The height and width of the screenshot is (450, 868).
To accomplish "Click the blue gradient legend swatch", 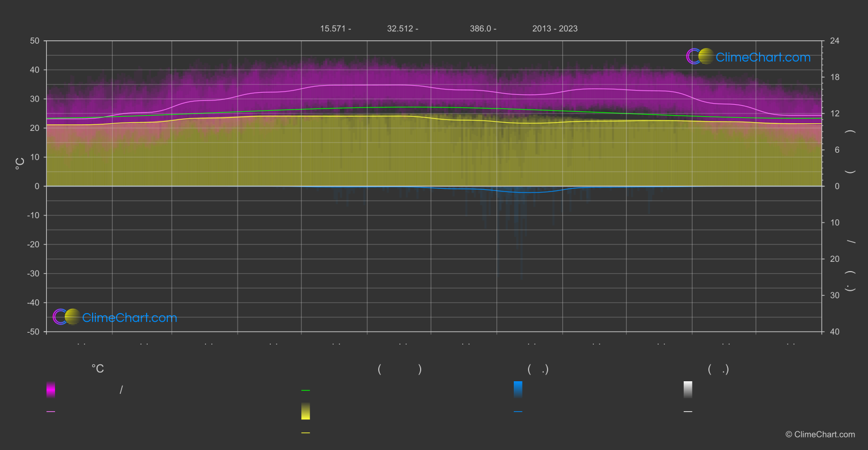I will [518, 389].
